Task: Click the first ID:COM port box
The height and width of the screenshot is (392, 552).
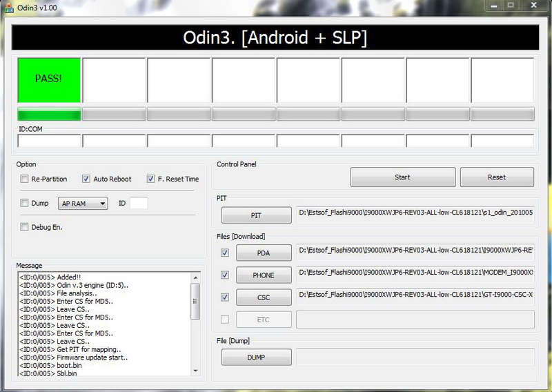Action: click(x=49, y=141)
